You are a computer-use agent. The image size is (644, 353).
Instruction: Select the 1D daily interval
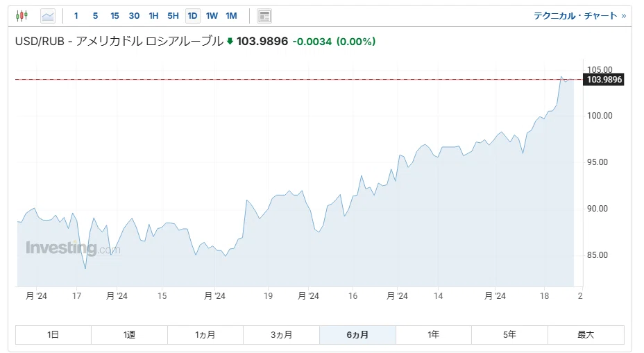[192, 16]
